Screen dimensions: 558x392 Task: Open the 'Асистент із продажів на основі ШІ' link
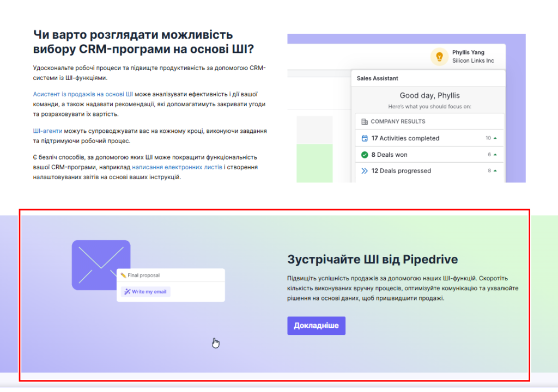click(x=83, y=94)
